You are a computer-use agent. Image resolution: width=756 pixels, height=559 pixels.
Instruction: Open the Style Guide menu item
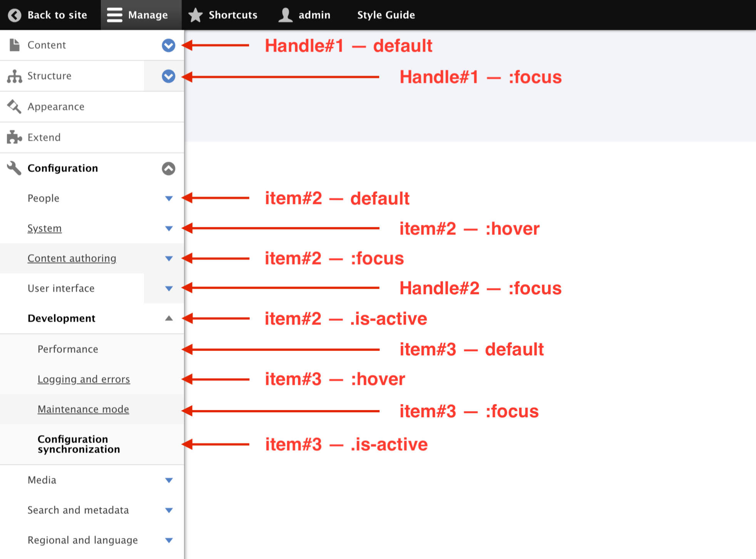pos(386,15)
